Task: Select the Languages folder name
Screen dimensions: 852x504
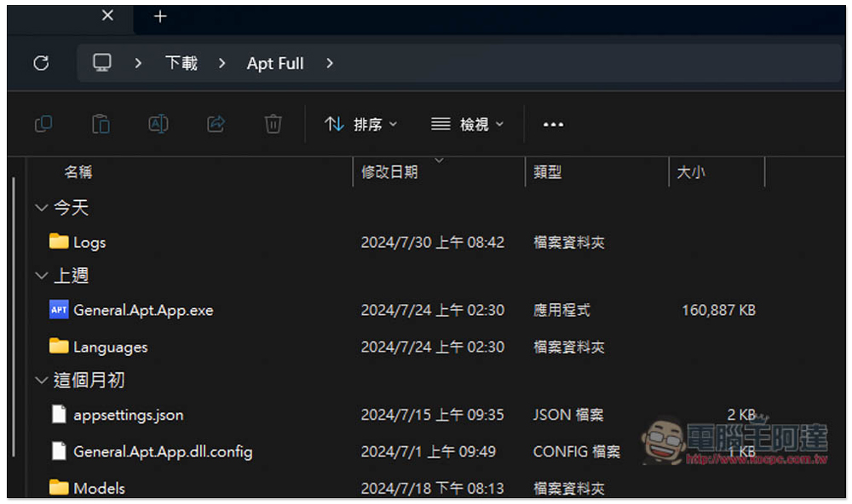Action: click(110, 347)
